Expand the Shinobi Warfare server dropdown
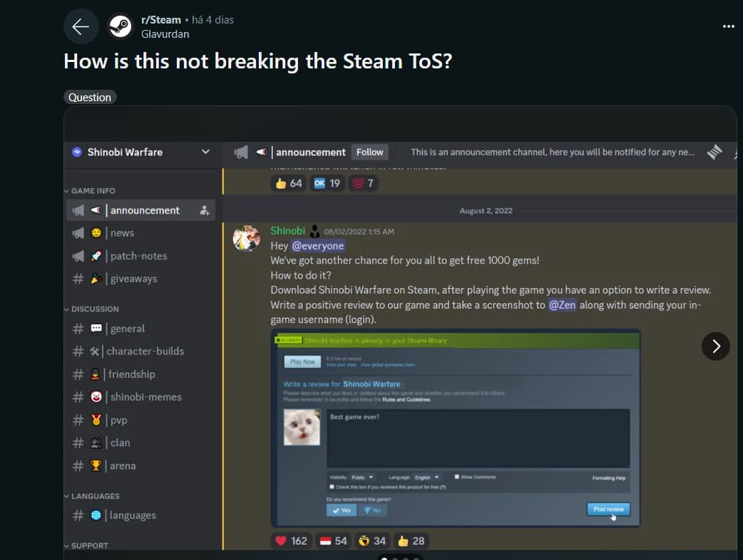This screenshot has width=743, height=560. point(205,152)
